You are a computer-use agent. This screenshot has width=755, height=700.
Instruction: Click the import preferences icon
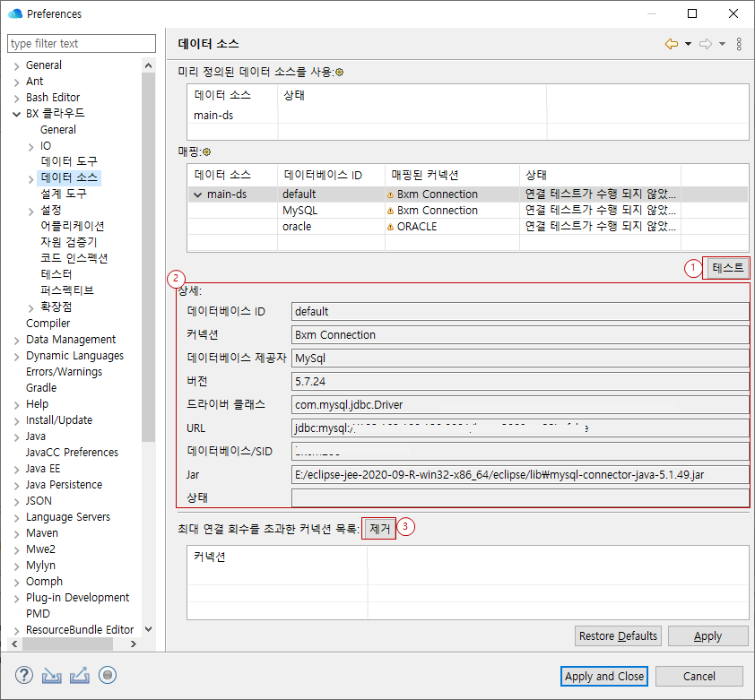coord(50,675)
